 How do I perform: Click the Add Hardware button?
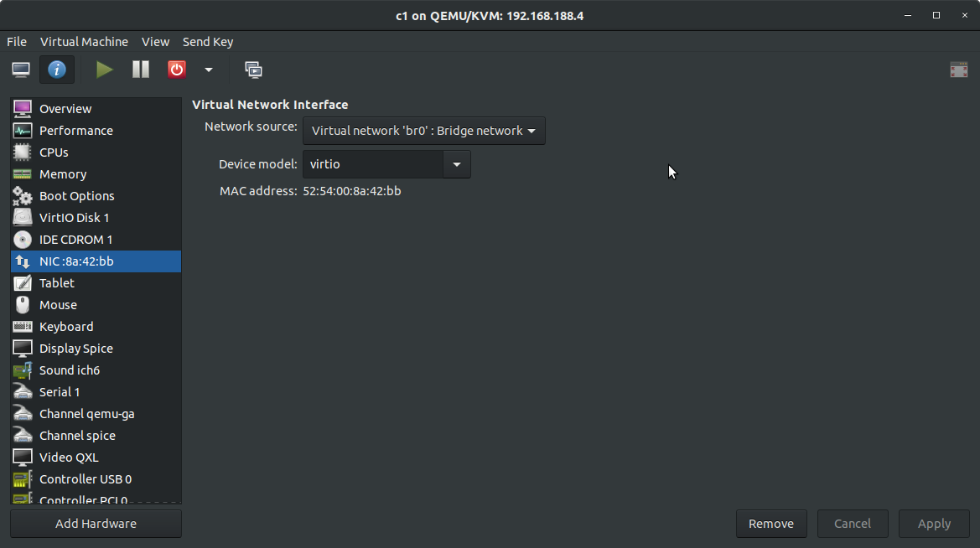pyautogui.click(x=96, y=524)
